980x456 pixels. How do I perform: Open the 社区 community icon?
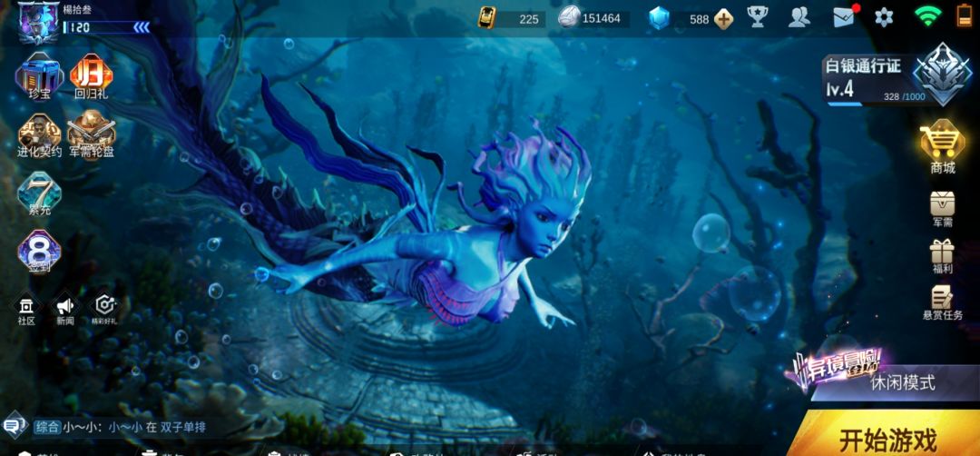click(27, 311)
